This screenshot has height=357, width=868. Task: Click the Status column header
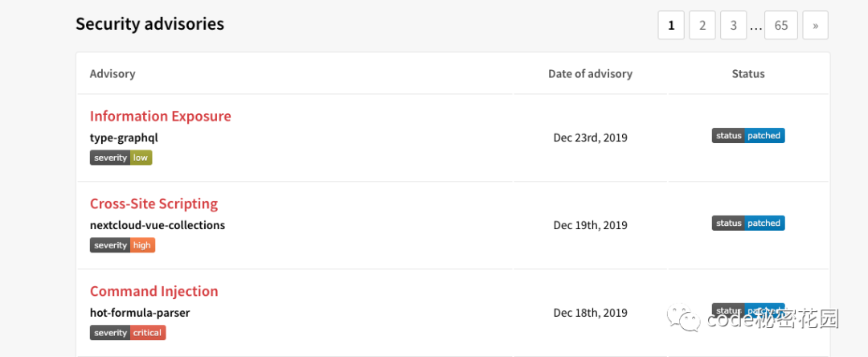click(x=747, y=74)
